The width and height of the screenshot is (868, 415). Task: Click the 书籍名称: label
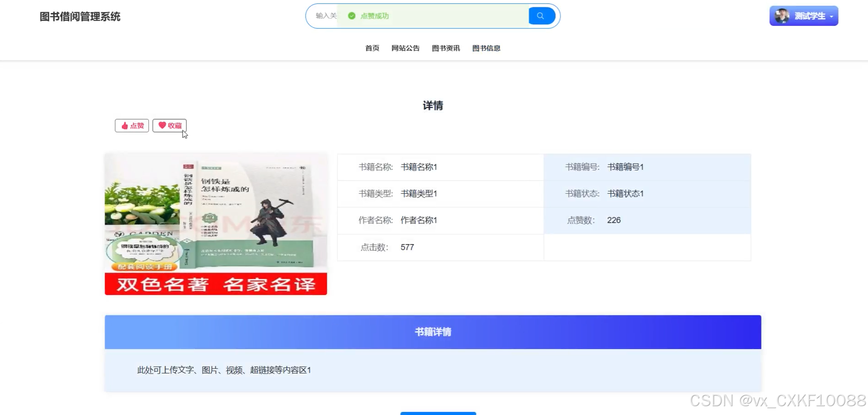[376, 167]
